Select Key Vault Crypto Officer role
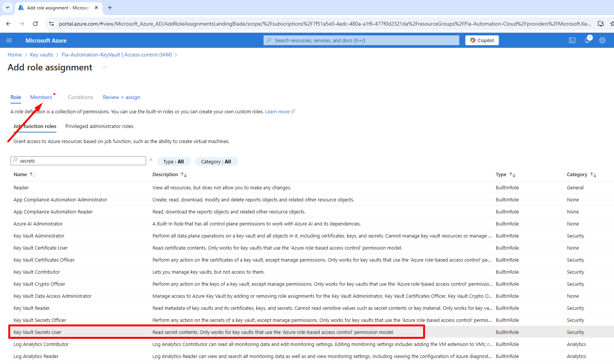 point(312,284)
